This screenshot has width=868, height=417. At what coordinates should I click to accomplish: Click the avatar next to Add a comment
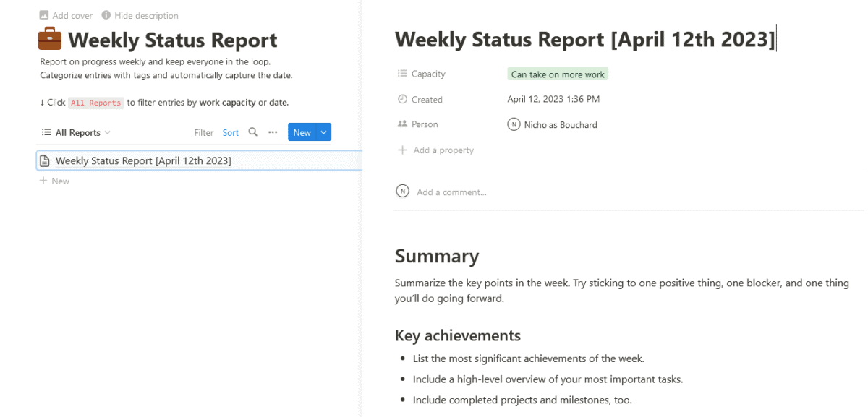[x=403, y=191]
